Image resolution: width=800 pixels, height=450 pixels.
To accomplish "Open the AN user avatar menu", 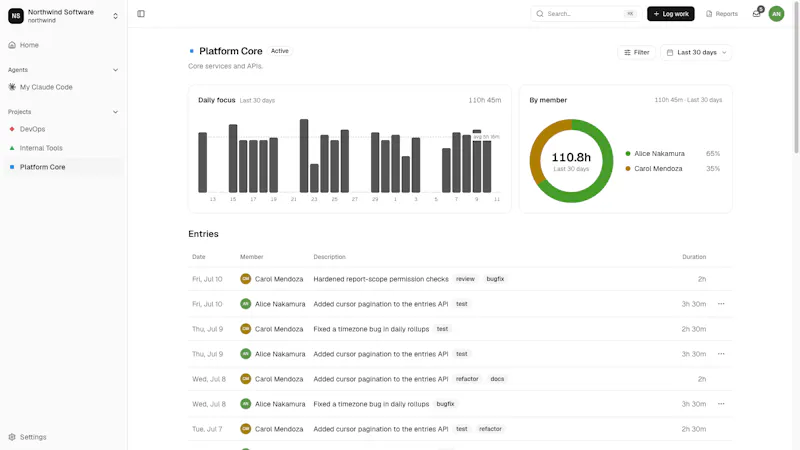I will (x=776, y=14).
